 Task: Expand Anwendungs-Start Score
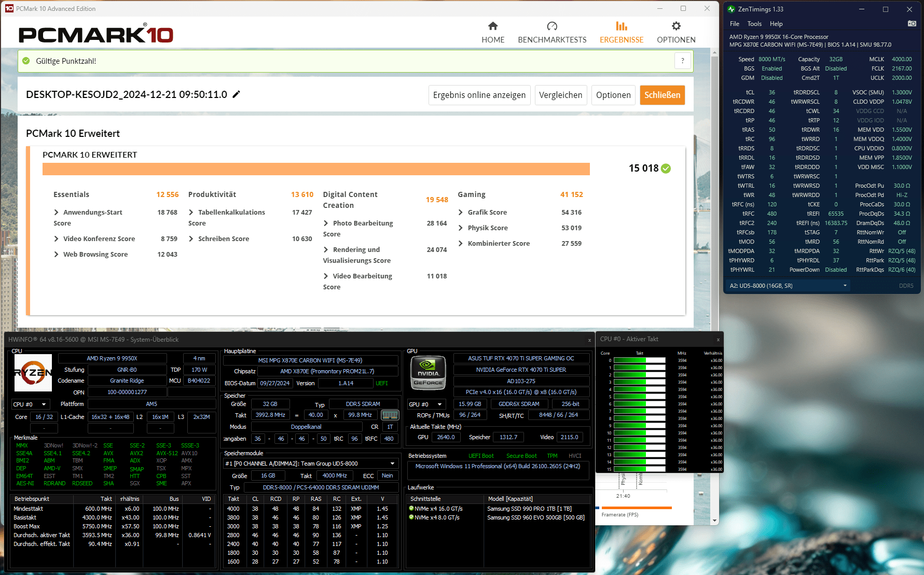[x=56, y=212]
